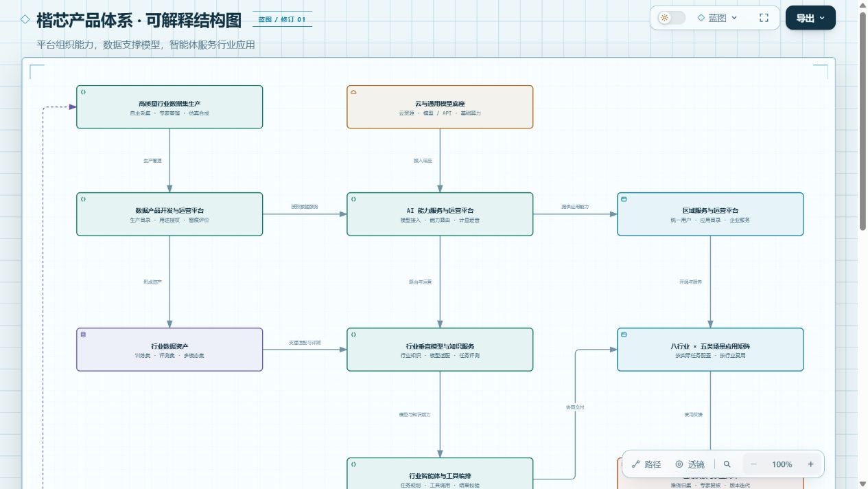Click the 模型与知识能力 edge label

(x=415, y=414)
